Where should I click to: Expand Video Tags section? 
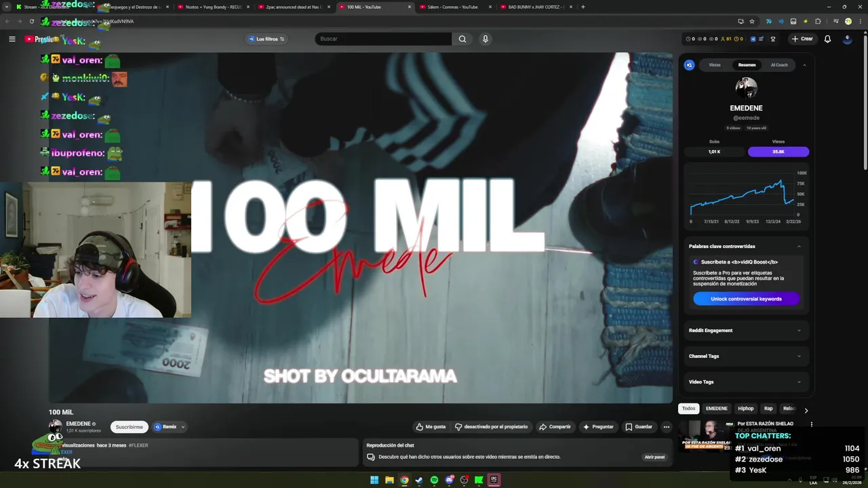(x=746, y=382)
